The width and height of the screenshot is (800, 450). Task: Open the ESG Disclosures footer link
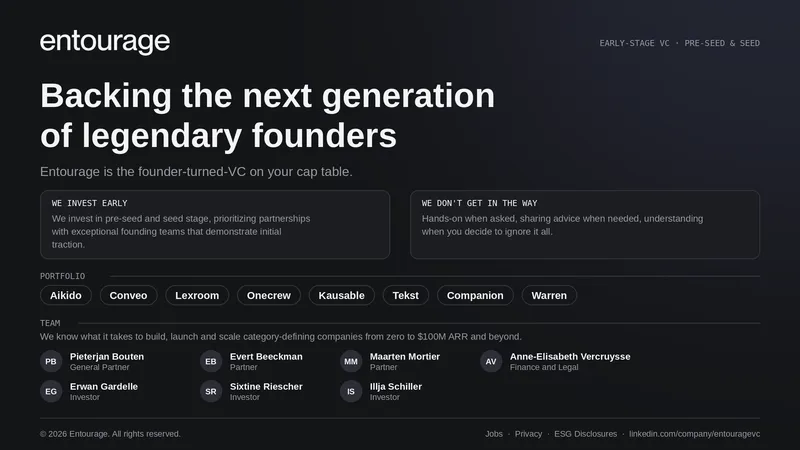585,434
